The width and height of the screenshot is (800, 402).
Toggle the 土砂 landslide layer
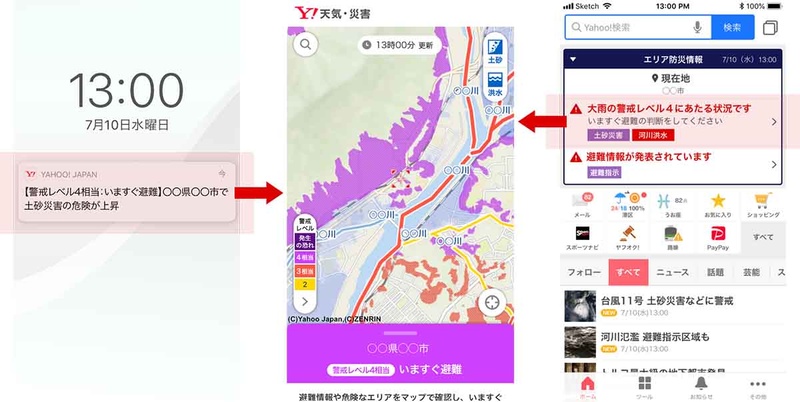[x=495, y=51]
